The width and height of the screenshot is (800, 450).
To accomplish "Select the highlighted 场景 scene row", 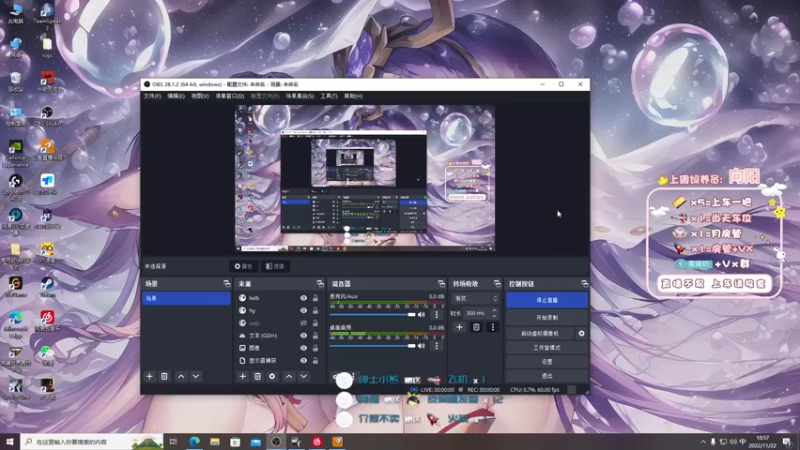I will click(x=186, y=298).
